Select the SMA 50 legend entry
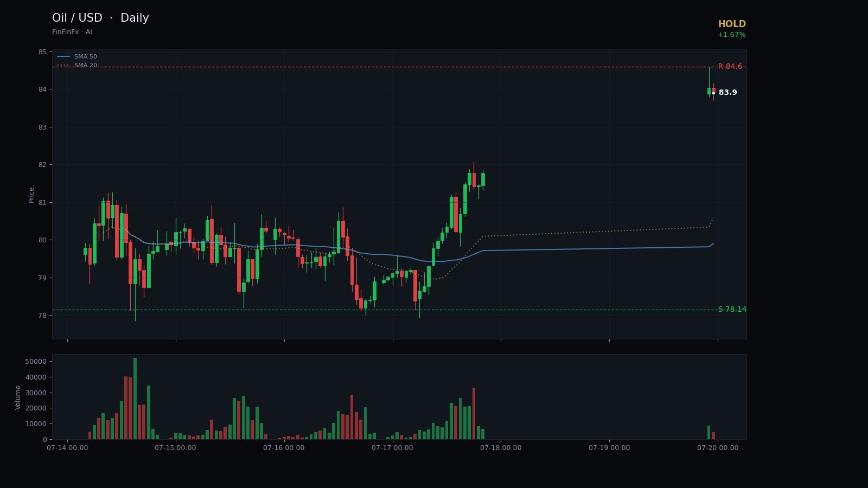 tap(77, 57)
